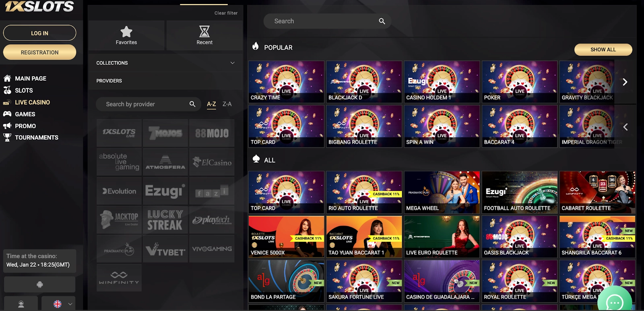The width and height of the screenshot is (644, 311).
Task: Click SHOW ALL popular games
Action: (x=603, y=50)
